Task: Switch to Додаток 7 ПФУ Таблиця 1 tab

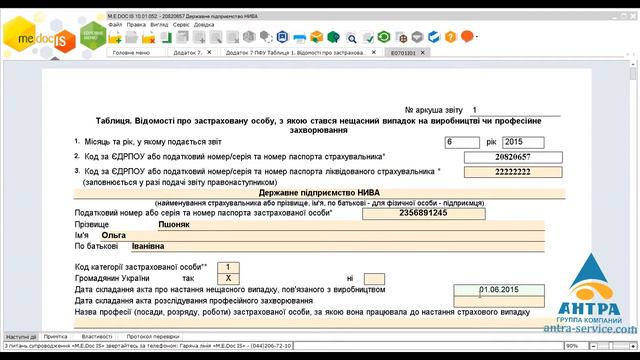Action: (296, 53)
